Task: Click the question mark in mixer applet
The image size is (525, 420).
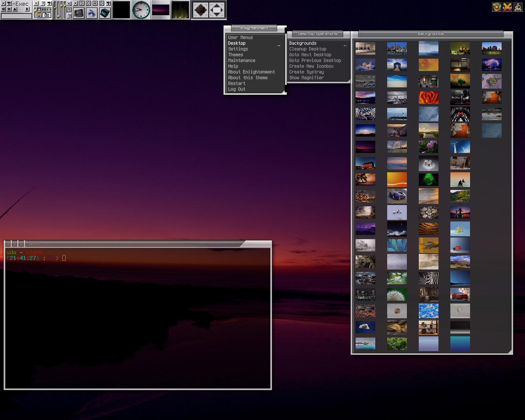Action: coord(69,16)
